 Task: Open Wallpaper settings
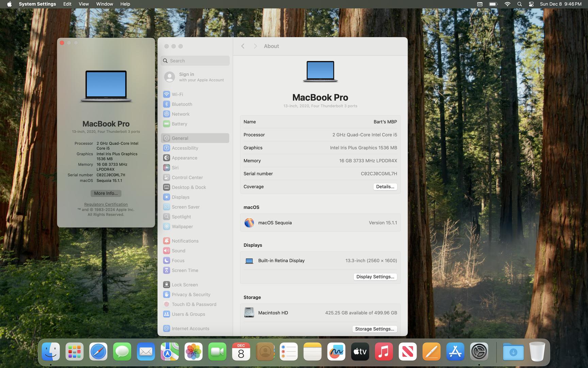click(x=195, y=227)
